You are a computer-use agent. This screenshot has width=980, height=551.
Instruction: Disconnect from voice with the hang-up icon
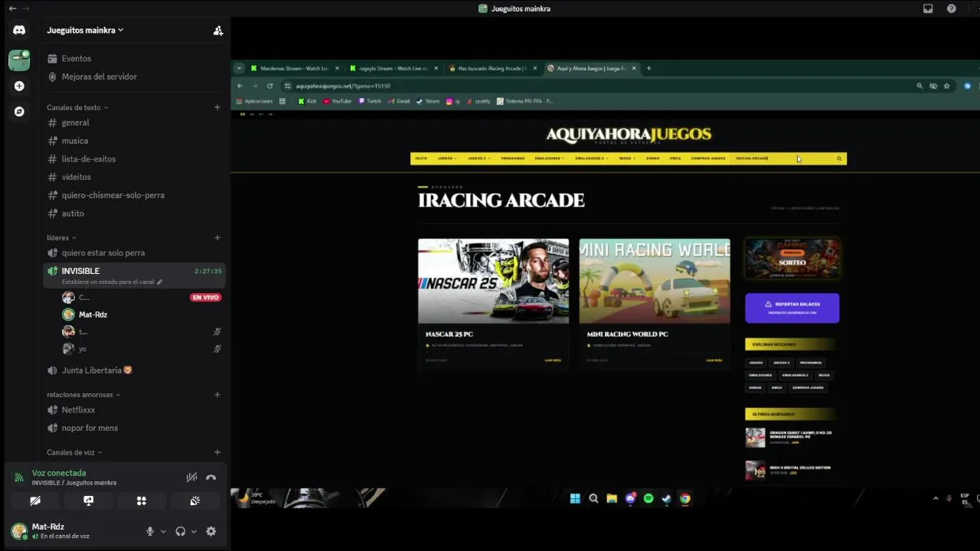click(211, 478)
